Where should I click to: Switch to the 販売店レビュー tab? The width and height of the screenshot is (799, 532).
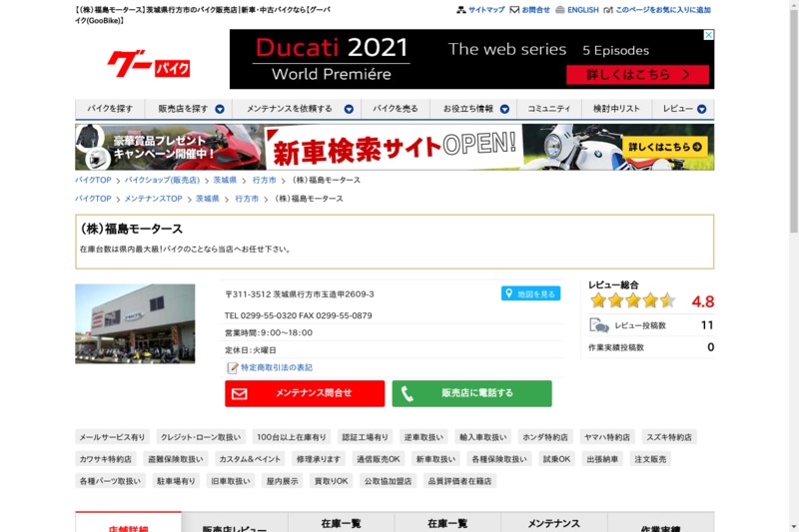(235, 523)
